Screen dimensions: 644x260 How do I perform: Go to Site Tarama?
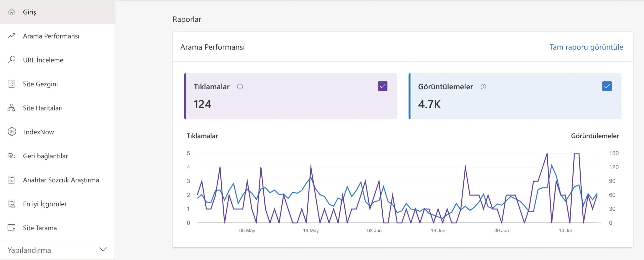pyautogui.click(x=57, y=228)
